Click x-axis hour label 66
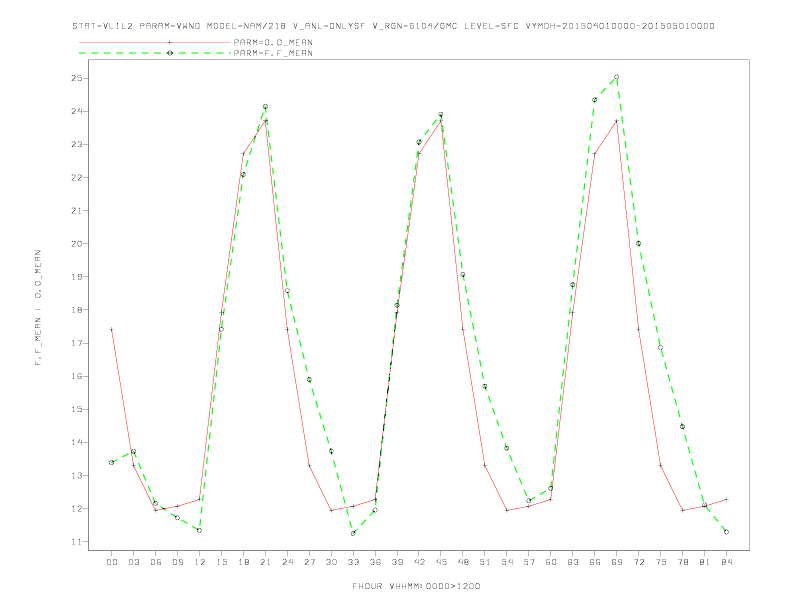This screenshot has width=792, height=612. pyautogui.click(x=595, y=562)
